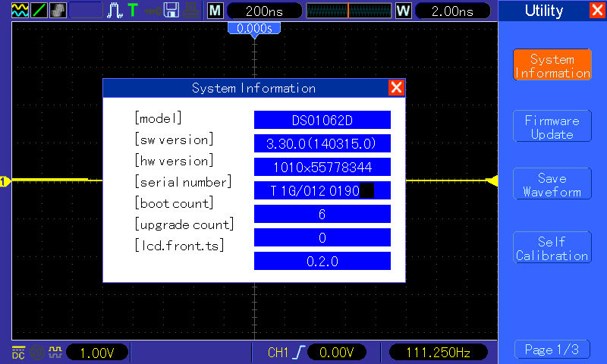Viewport: 607px width, 364px height.
Task: Click the Utility menu title
Action: (x=544, y=11)
